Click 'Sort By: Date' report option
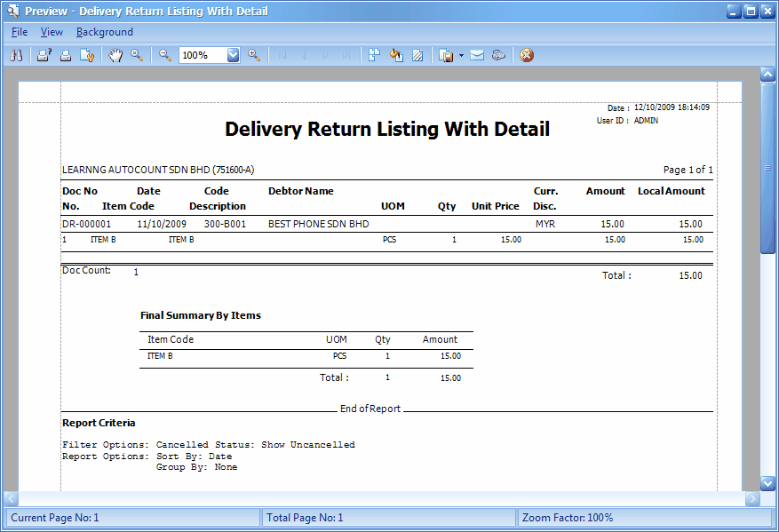 coord(194,456)
